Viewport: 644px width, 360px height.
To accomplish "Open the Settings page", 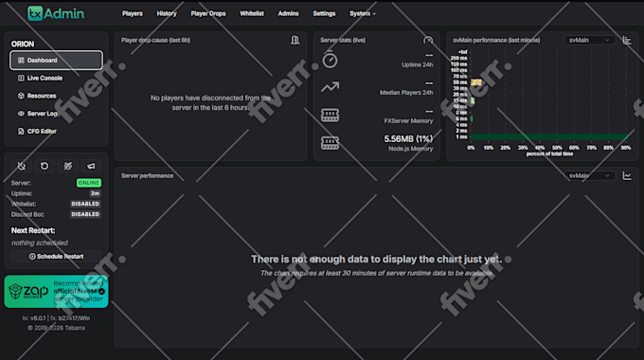I will tap(324, 13).
